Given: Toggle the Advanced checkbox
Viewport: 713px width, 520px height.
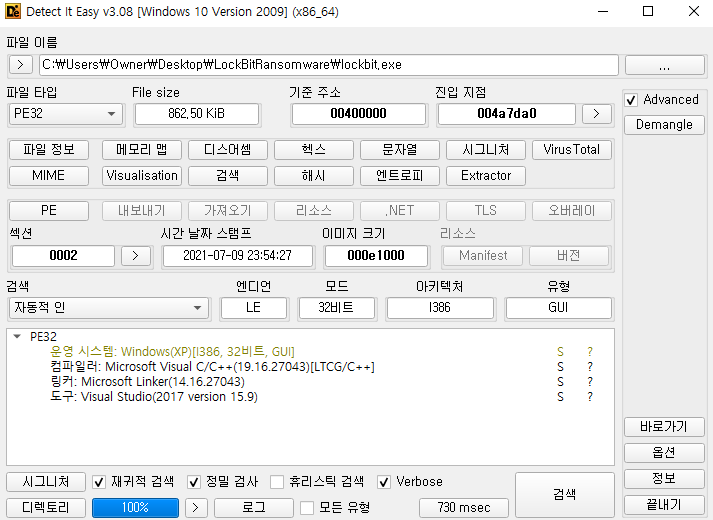Looking at the screenshot, I should click(631, 100).
